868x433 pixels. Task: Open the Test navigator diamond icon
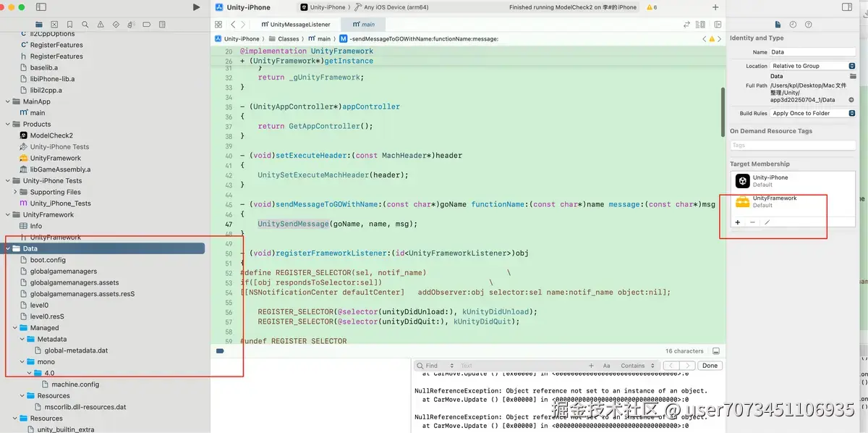pos(116,25)
